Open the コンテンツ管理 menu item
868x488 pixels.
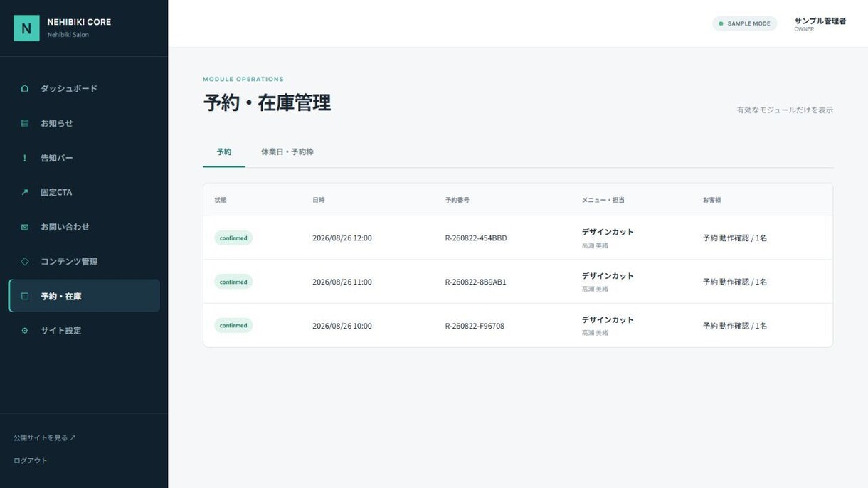pos(84,261)
